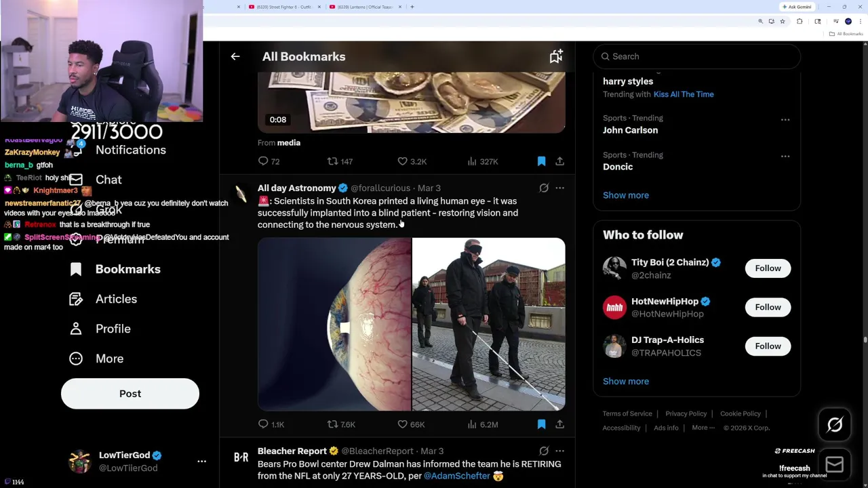The height and width of the screenshot is (488, 868).
Task: Open Grok action on Bleacher Report post
Action: pos(544,451)
